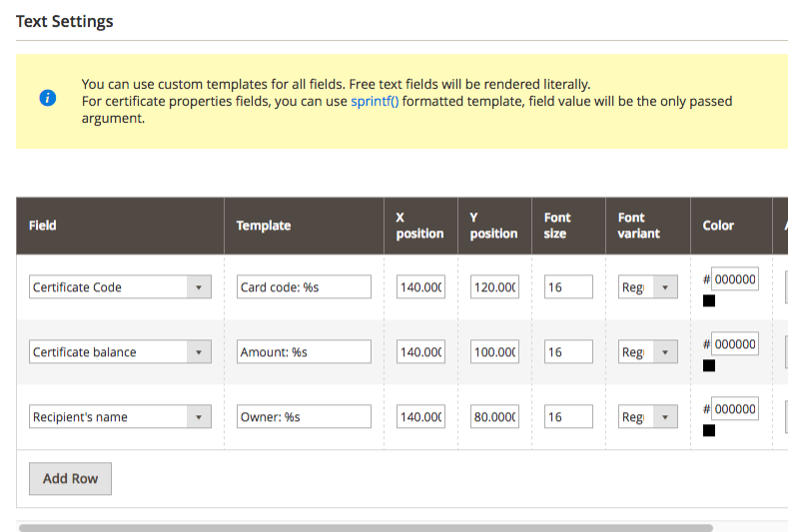Screen dimensions: 797x532
Task: Click black color swatch in Recipient's name row
Action: [x=709, y=430]
